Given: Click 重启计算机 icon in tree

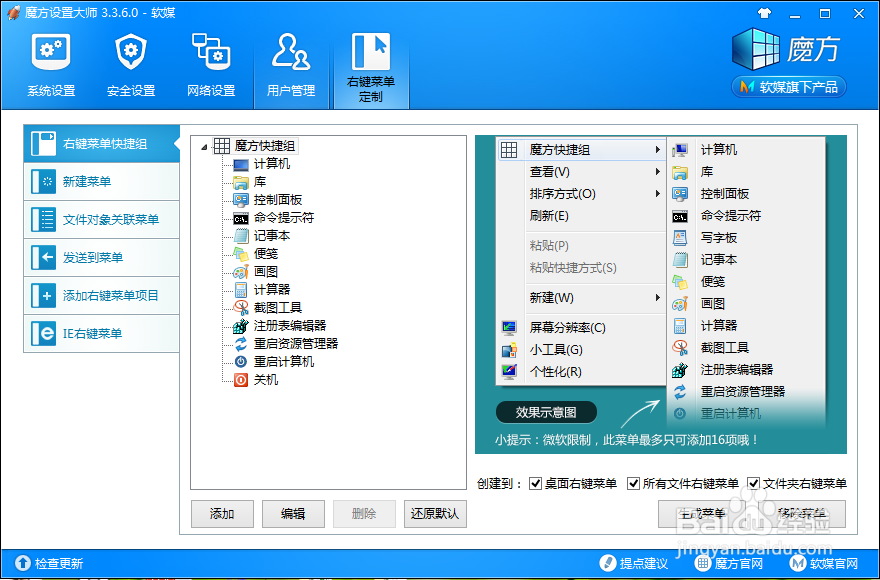Looking at the screenshot, I should pyautogui.click(x=241, y=362).
